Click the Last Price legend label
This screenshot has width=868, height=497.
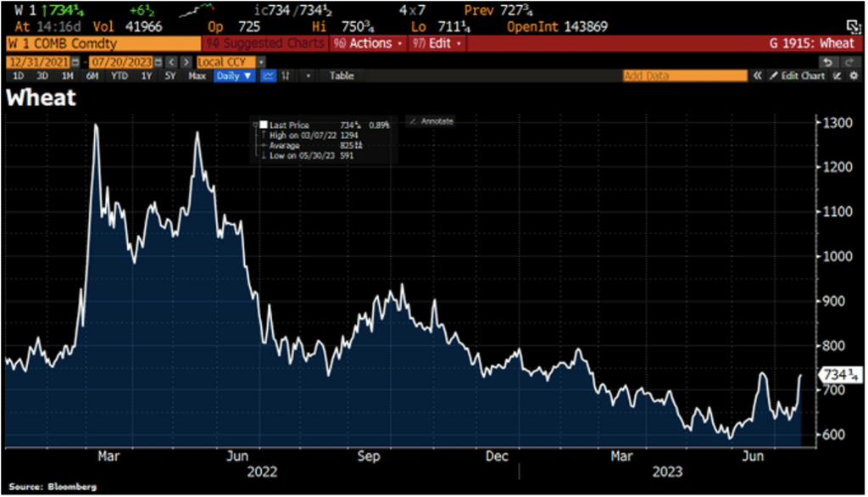click(289, 126)
